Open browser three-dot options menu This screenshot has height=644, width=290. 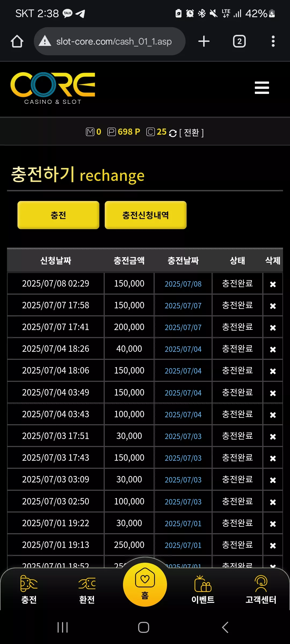(273, 41)
